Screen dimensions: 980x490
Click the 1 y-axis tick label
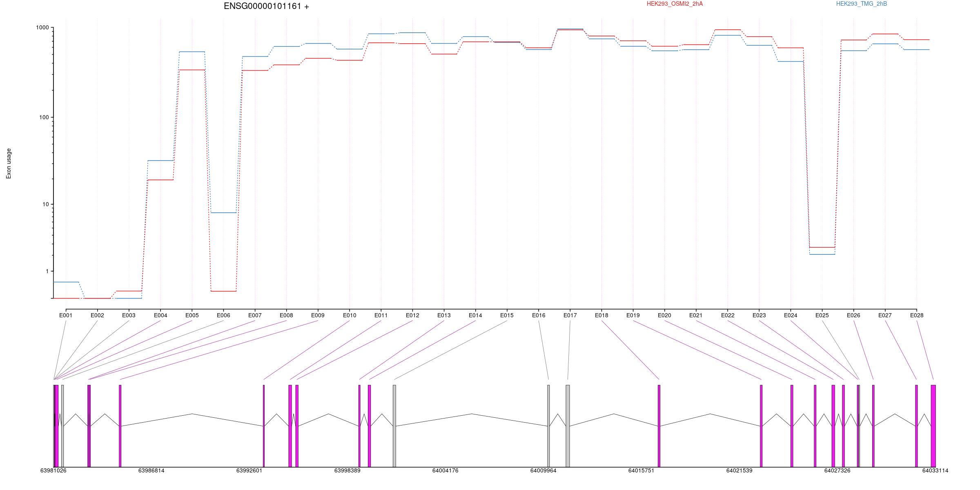(x=47, y=271)
